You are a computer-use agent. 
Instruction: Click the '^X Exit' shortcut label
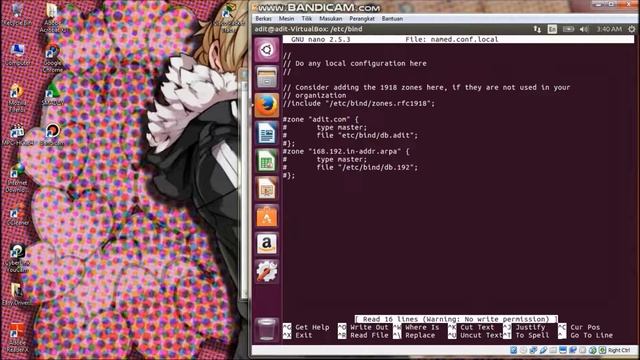tap(297, 336)
